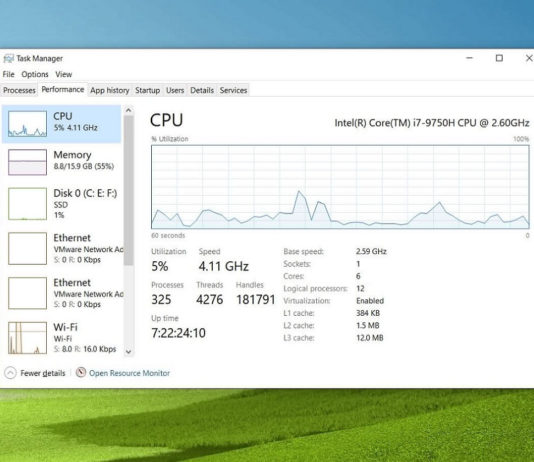Click the Task Manager title bar icon
The height and width of the screenshot is (462, 534).
coord(8,59)
